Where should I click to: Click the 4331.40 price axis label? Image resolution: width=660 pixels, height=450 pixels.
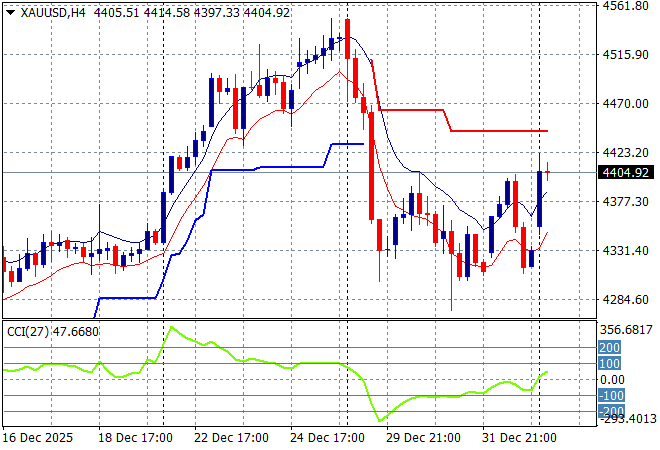point(623,250)
